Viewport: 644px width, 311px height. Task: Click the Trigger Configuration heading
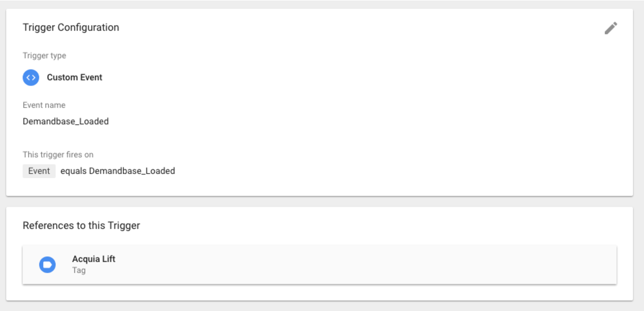pos(71,27)
